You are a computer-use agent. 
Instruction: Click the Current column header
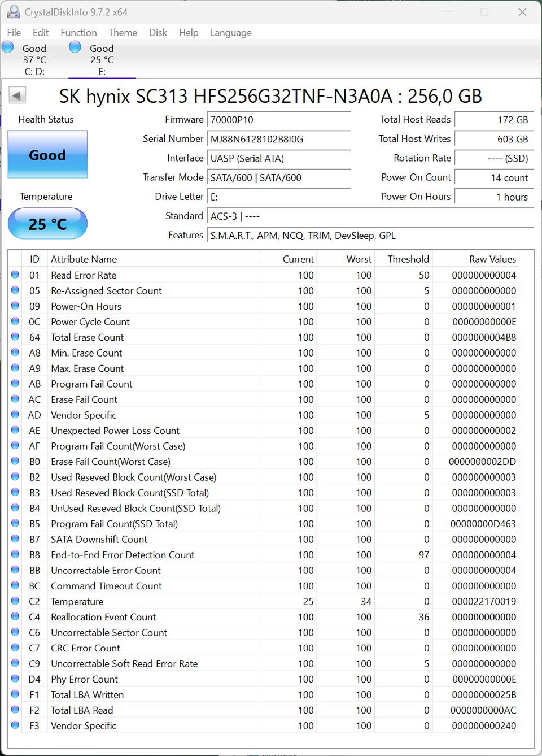coord(288,259)
